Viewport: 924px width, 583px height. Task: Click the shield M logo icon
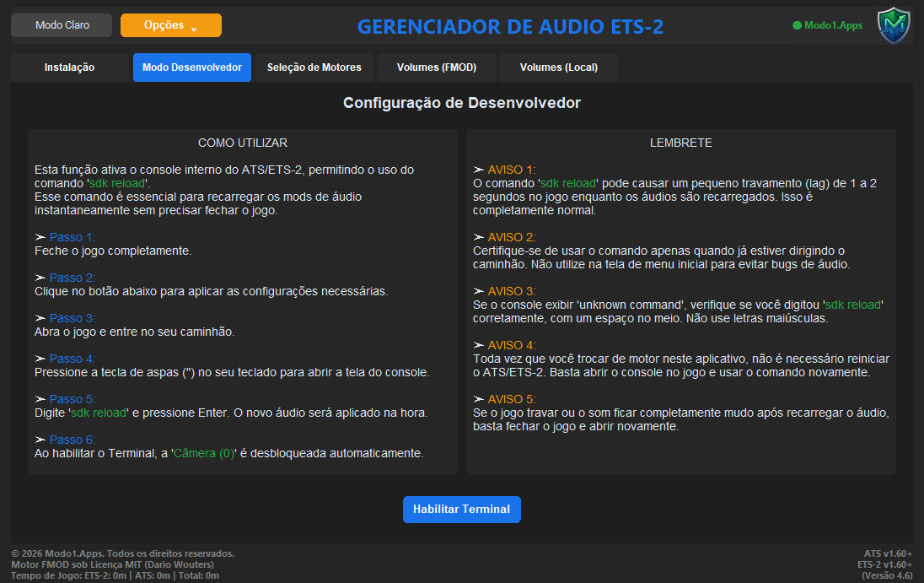894,25
